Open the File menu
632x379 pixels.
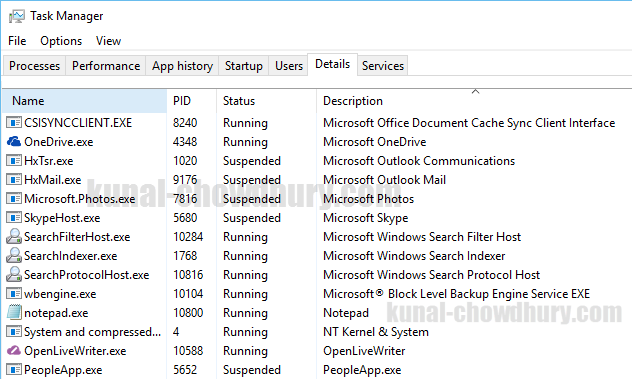[17, 41]
